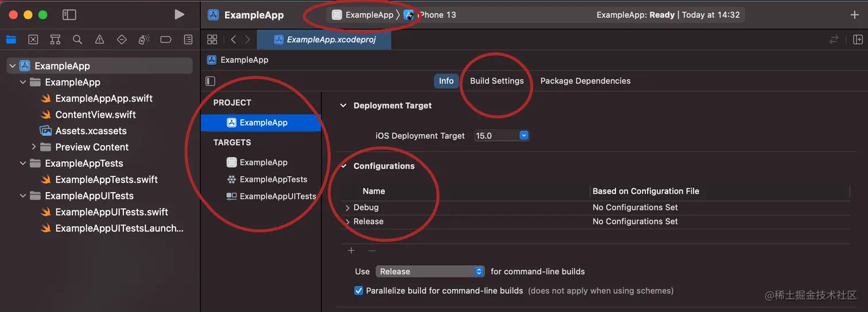Click the ExampleApp title app icon
Image resolution: width=868 pixels, height=312 pixels.
point(214,15)
